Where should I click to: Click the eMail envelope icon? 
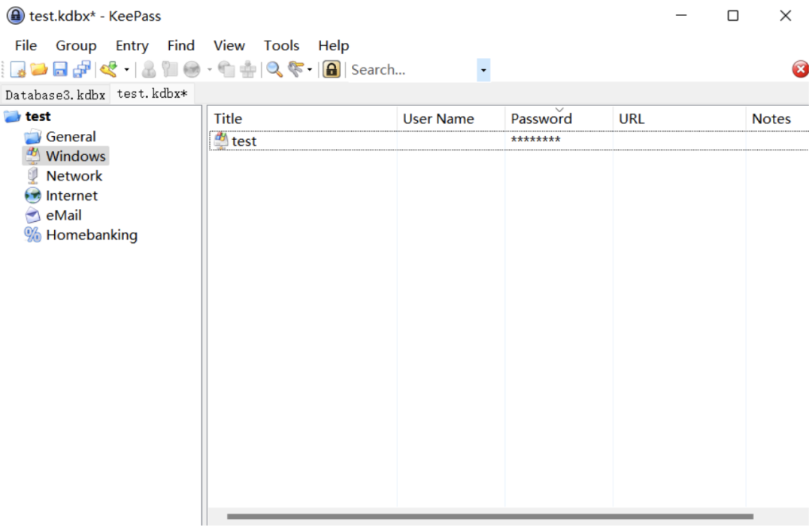click(32, 215)
